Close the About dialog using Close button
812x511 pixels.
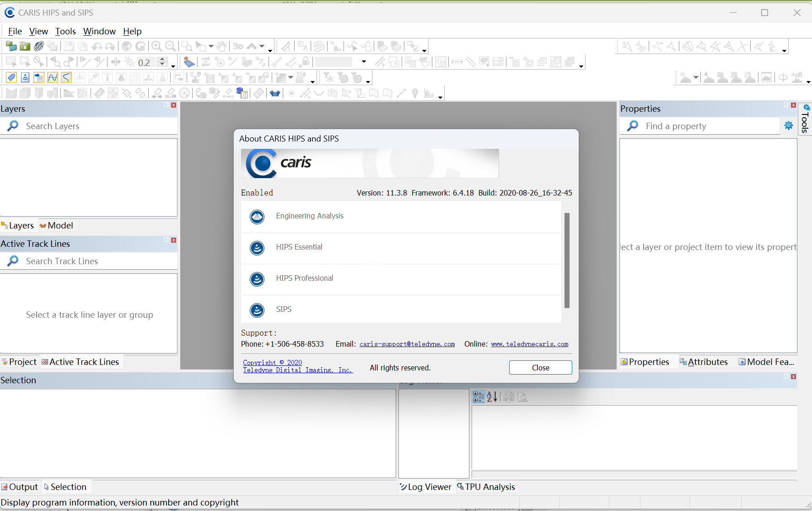coord(540,368)
